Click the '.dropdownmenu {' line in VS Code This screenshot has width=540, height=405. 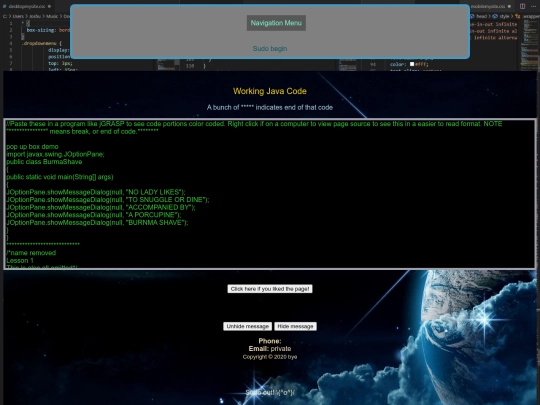click(x=42, y=43)
